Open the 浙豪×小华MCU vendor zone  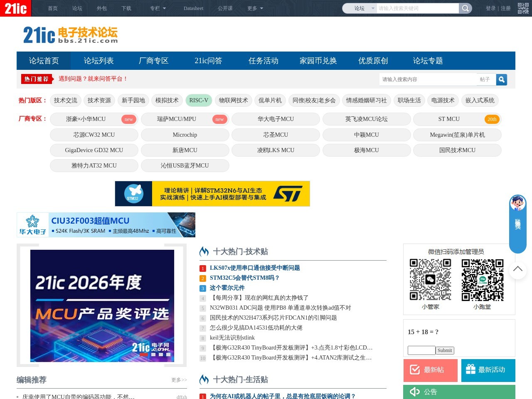click(x=94, y=119)
